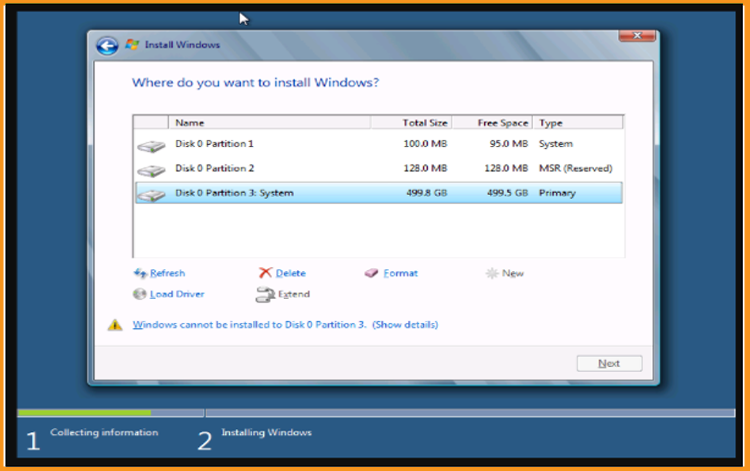Format the selected partition

click(400, 273)
